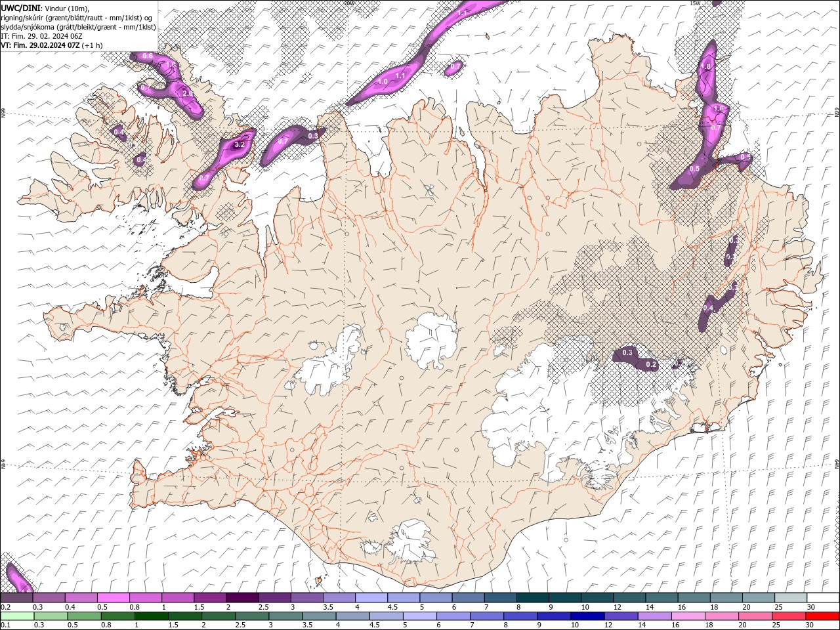Select the darkest green 1 rain legend swatch
Viewport: 840px width, 630px height.
[151, 616]
